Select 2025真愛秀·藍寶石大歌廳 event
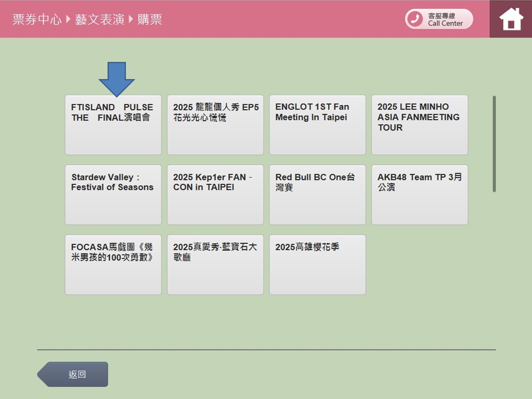Image resolution: width=532 pixels, height=399 pixels. click(215, 264)
